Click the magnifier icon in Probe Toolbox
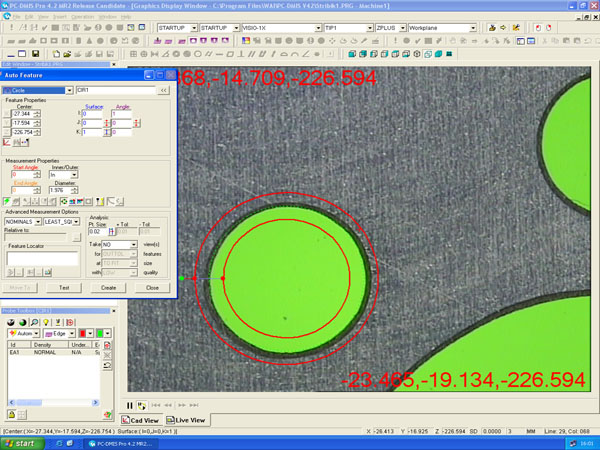The width and height of the screenshot is (600, 450). click(34, 322)
